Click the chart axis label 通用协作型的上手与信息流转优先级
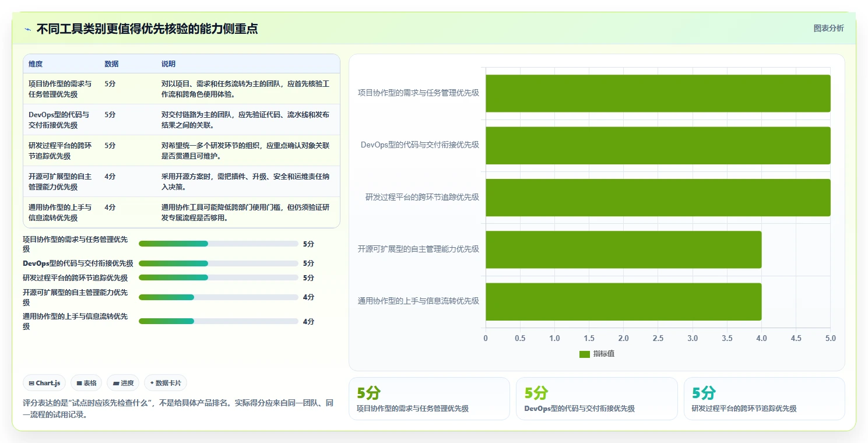Screen dimensions: 868x443 pos(418,301)
